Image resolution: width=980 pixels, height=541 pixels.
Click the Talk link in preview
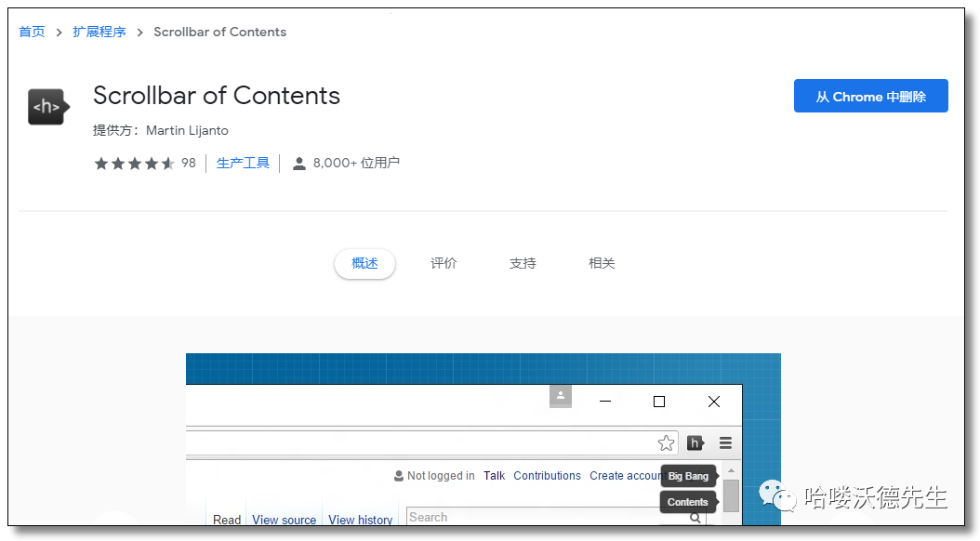pos(494,476)
